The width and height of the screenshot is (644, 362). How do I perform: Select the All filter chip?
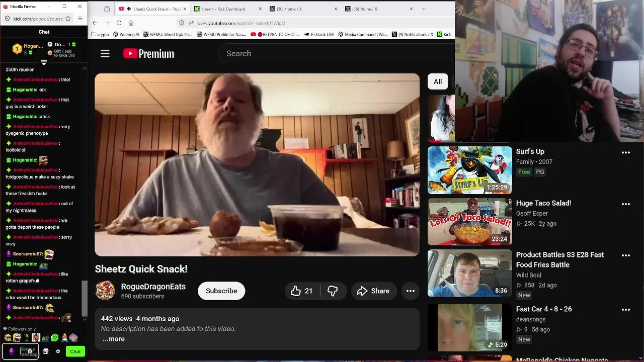(438, 81)
